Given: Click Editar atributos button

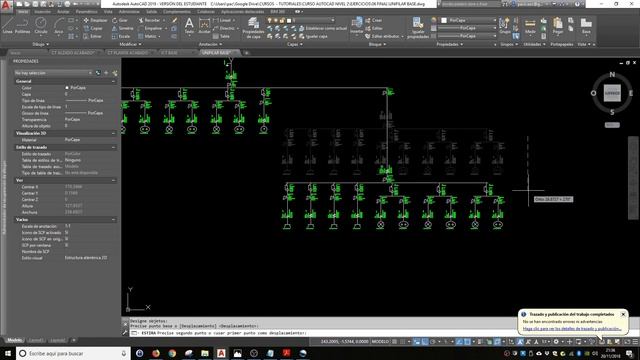Looking at the screenshot, I should point(384,36).
